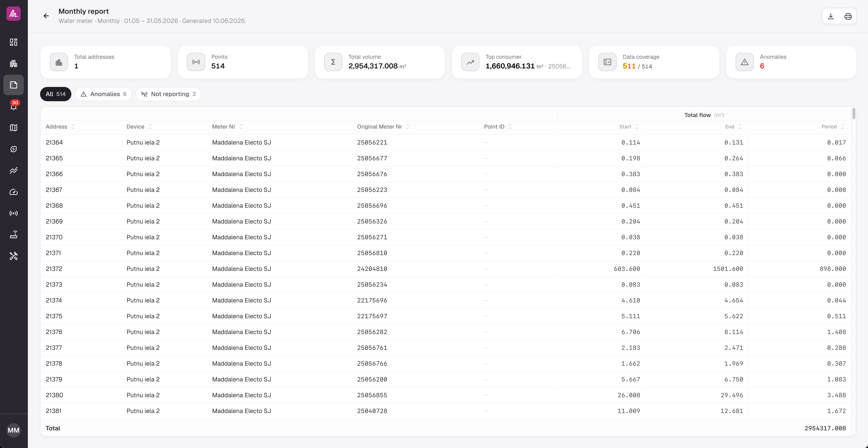Open the leaf eco icon in sidebar
Image resolution: width=868 pixels, height=448 pixels.
pos(13,149)
